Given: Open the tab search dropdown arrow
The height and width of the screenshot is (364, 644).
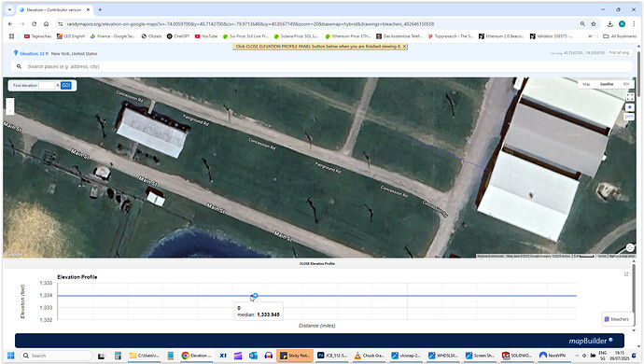Looking at the screenshot, I should click(x=9, y=9).
